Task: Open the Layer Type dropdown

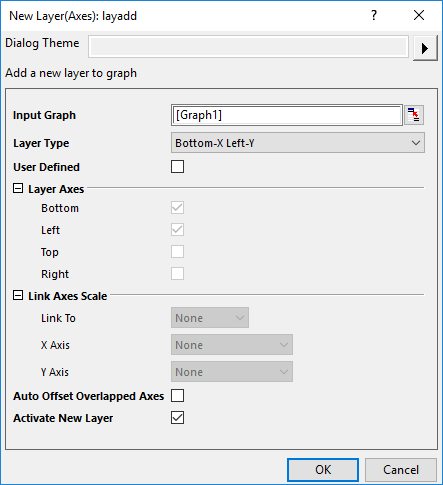Action: pyautogui.click(x=298, y=143)
